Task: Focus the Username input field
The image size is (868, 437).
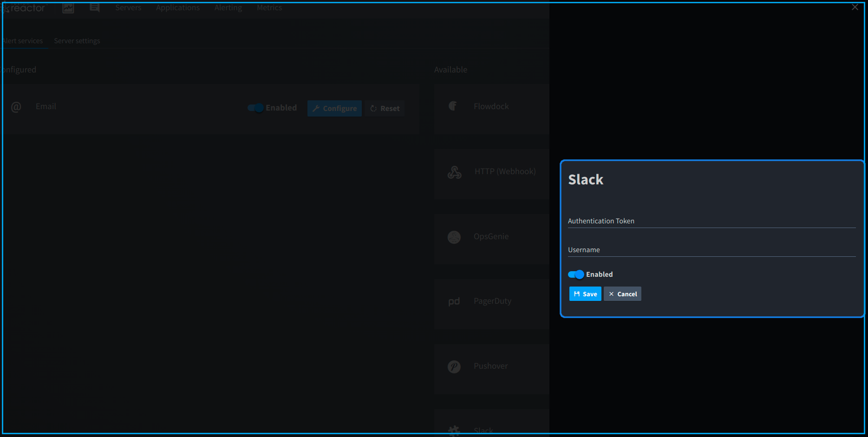Action: pyautogui.click(x=711, y=250)
